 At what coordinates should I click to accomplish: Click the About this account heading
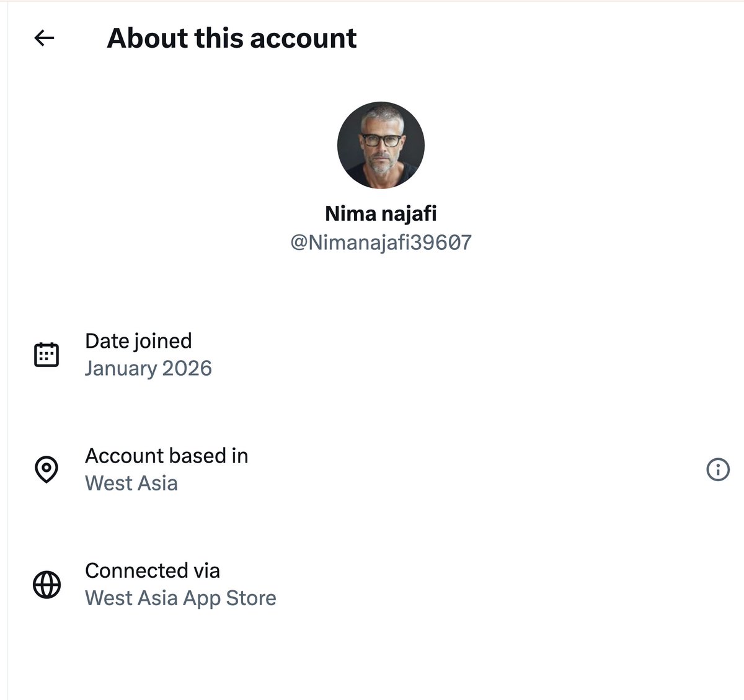(232, 38)
